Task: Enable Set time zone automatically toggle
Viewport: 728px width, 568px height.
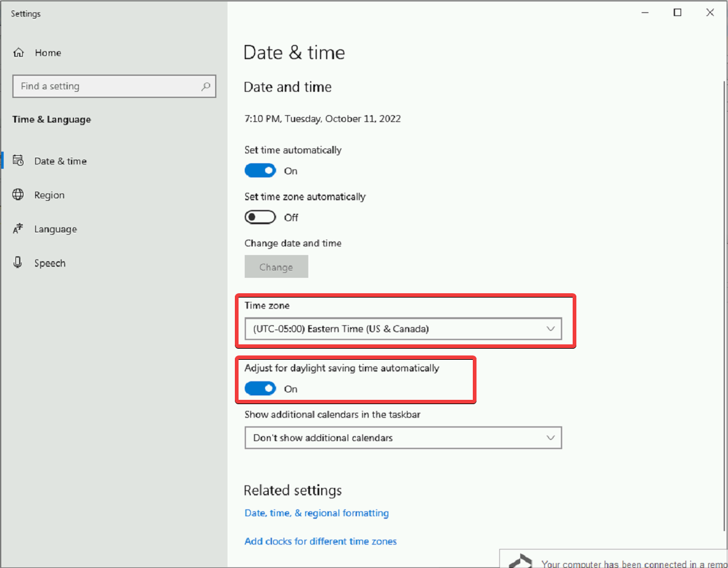Action: [260, 217]
